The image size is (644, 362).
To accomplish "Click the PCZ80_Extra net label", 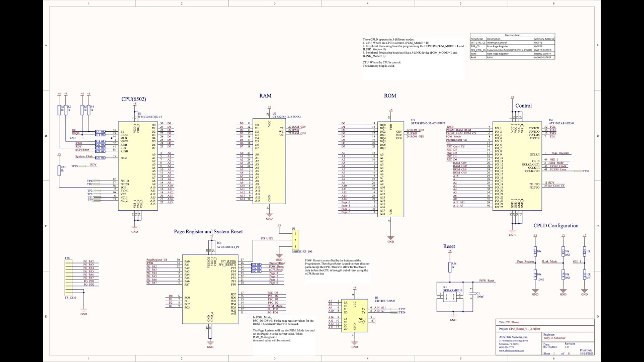I will click(558, 169).
